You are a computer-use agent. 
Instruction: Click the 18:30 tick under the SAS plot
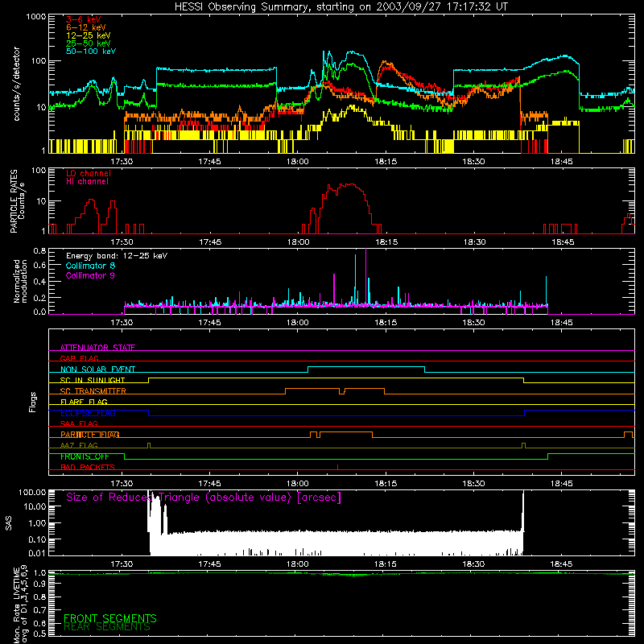tap(473, 564)
